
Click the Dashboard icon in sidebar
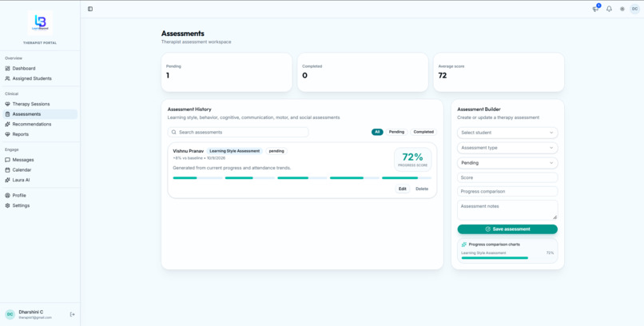click(x=7, y=69)
